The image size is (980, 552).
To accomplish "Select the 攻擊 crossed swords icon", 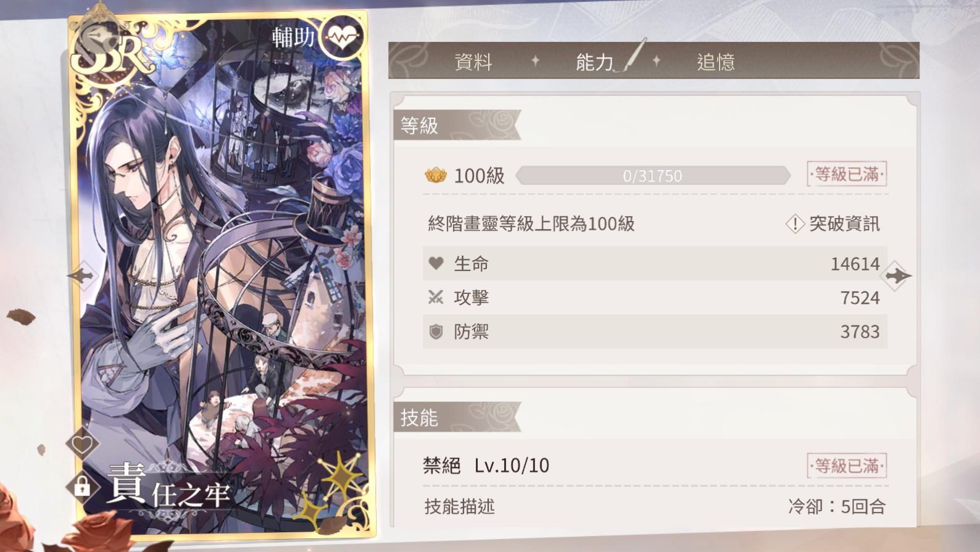I will 436,298.
